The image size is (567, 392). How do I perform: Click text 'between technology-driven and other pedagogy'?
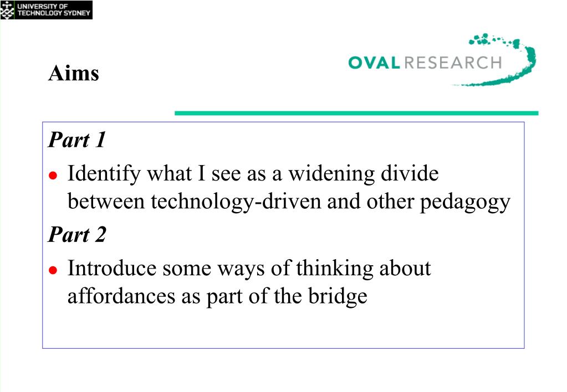pos(289,202)
